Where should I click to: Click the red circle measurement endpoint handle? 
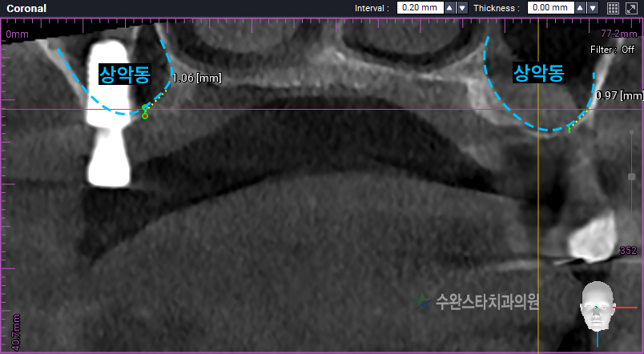(x=144, y=117)
